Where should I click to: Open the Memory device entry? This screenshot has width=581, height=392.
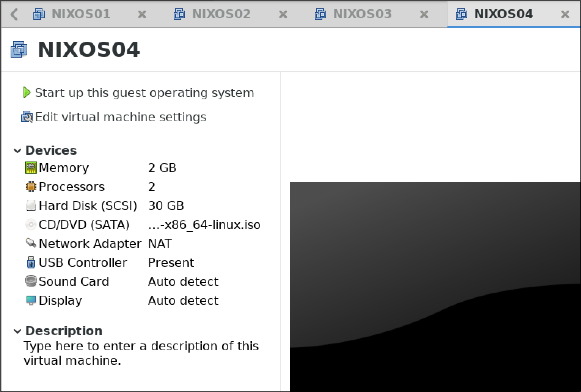point(64,168)
